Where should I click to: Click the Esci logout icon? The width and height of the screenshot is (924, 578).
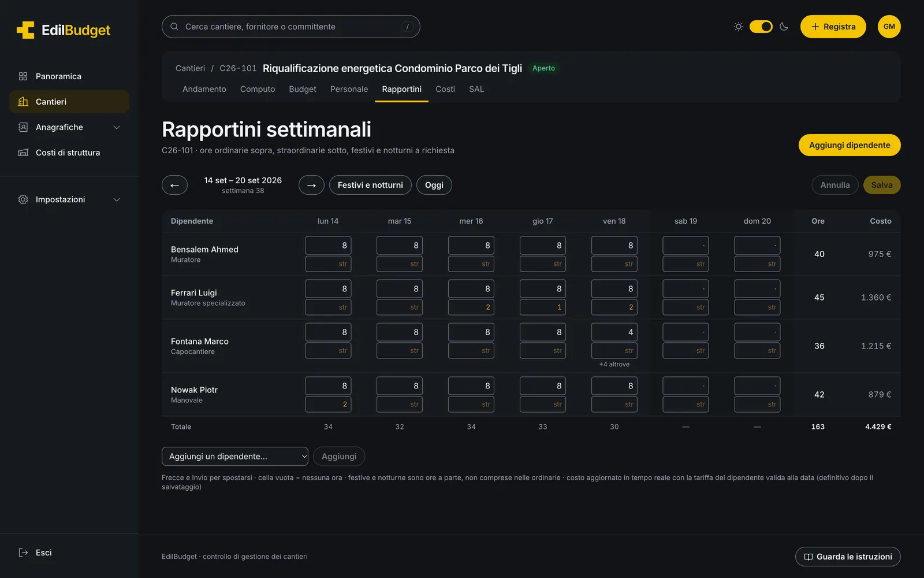23,553
